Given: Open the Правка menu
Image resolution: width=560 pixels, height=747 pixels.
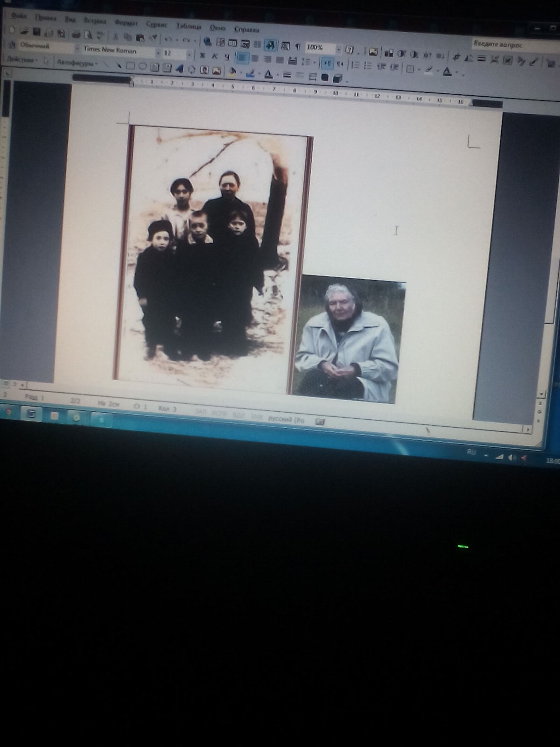Looking at the screenshot, I should (x=45, y=18).
